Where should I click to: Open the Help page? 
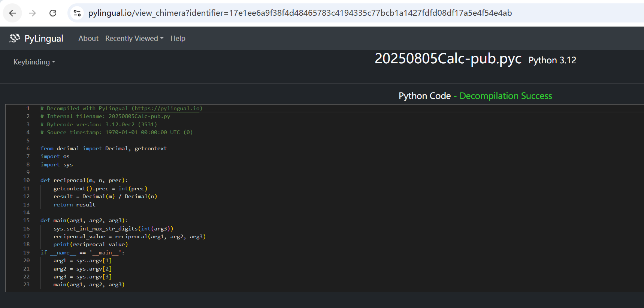point(178,39)
